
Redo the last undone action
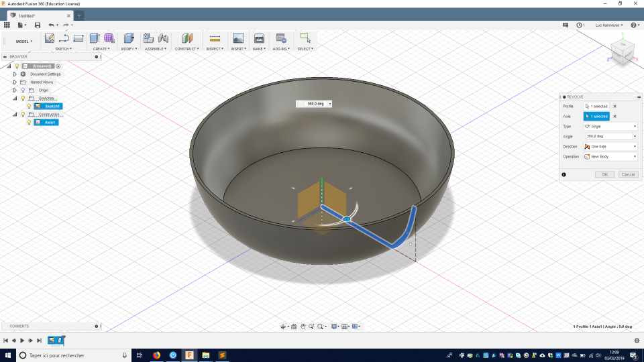coord(66,25)
